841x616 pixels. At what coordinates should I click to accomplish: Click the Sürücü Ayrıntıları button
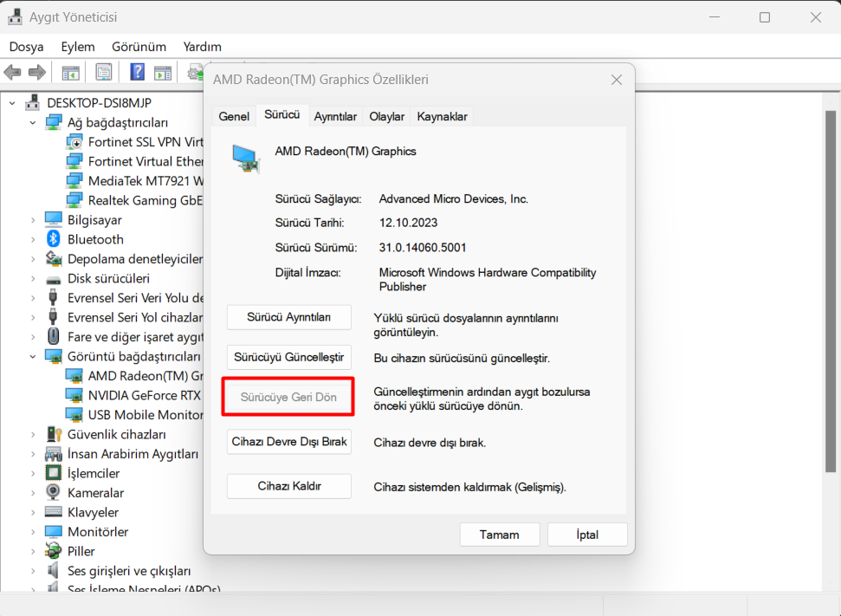(x=289, y=317)
